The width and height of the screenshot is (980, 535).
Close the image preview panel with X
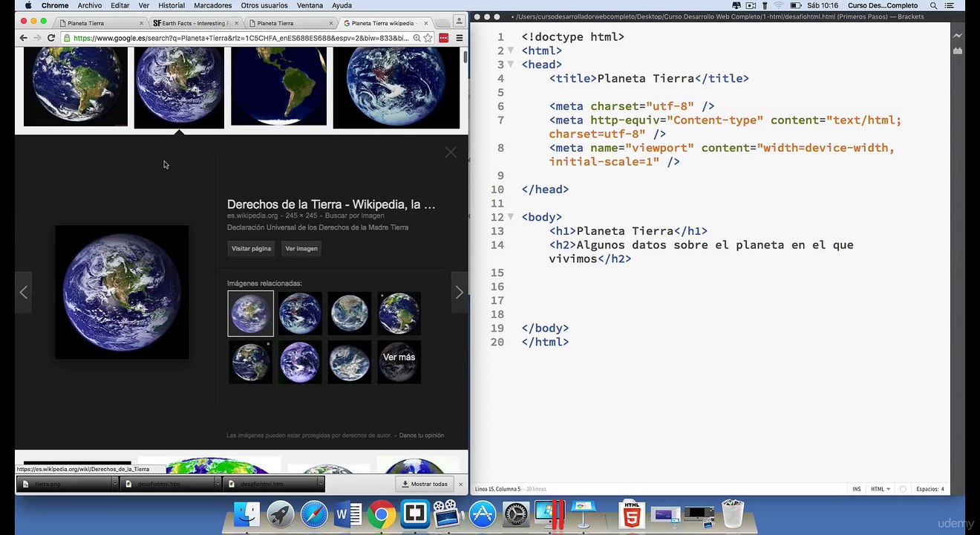click(451, 152)
